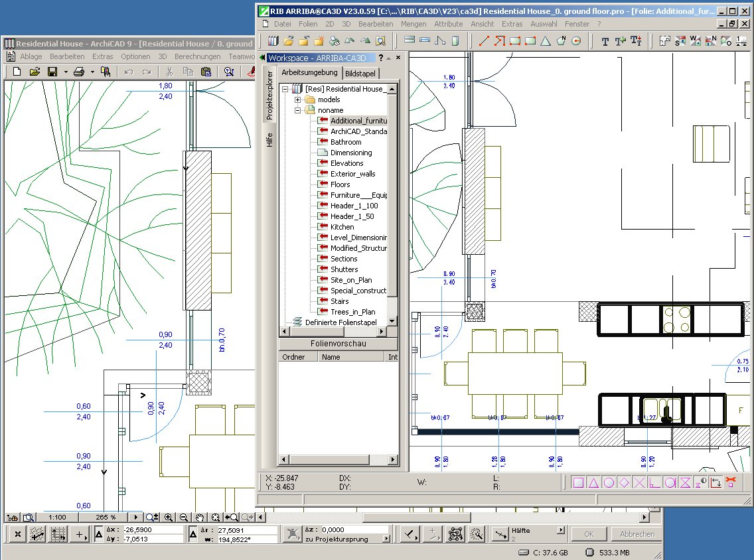Click the square snap icon in CA3D bottom bar
This screenshot has width=754, height=560.
579,482
